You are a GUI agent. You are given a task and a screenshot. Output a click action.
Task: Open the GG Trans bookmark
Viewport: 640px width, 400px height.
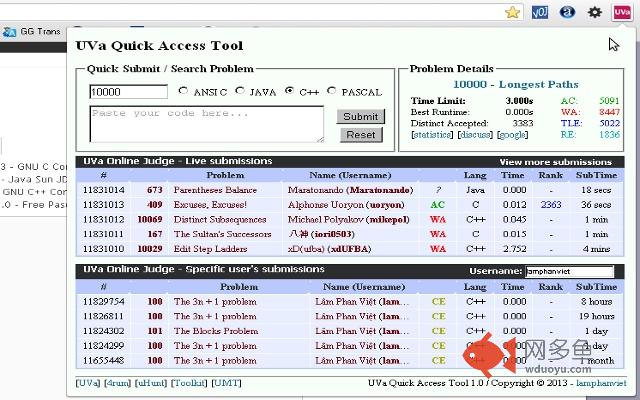(x=31, y=31)
